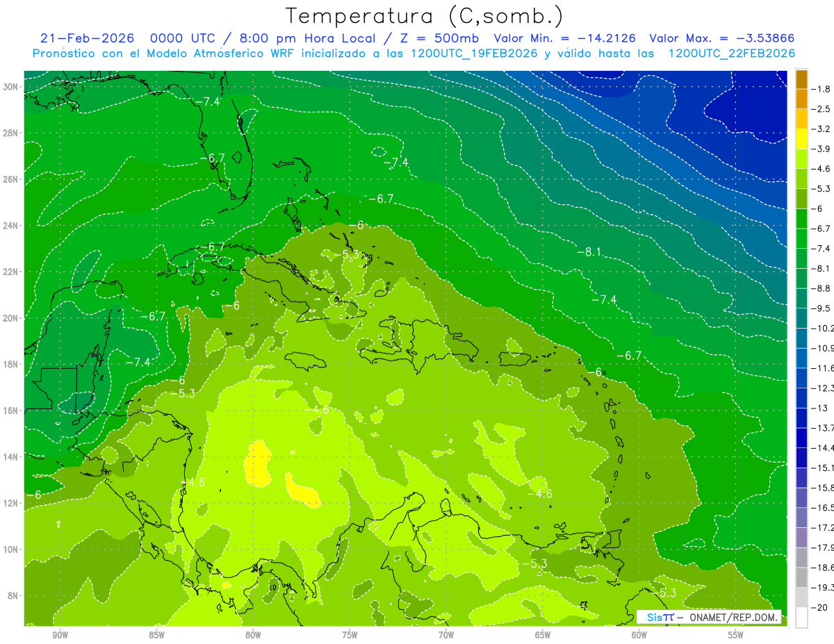Click the white bottom segment of the color bar
The image size is (834, 644).
[801, 618]
